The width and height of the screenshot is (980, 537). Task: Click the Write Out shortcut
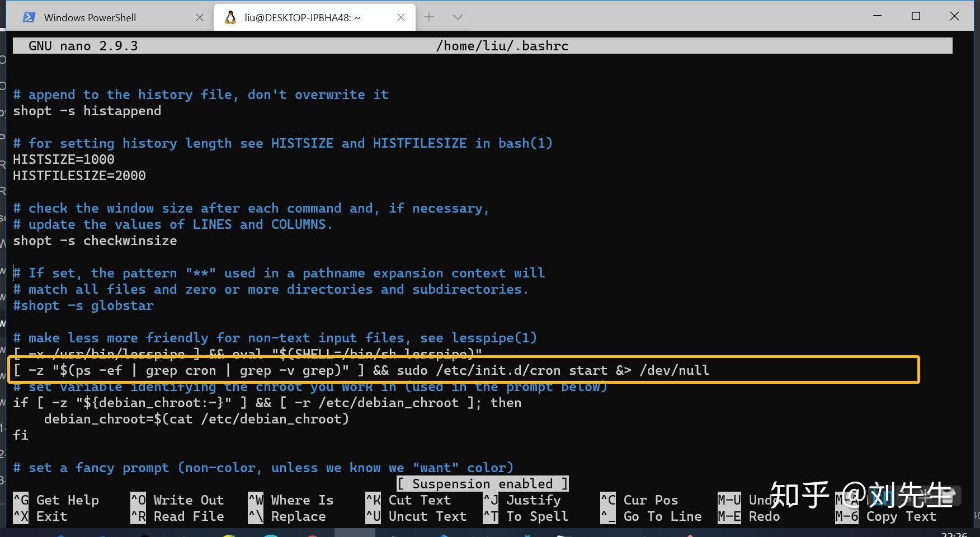point(179,500)
